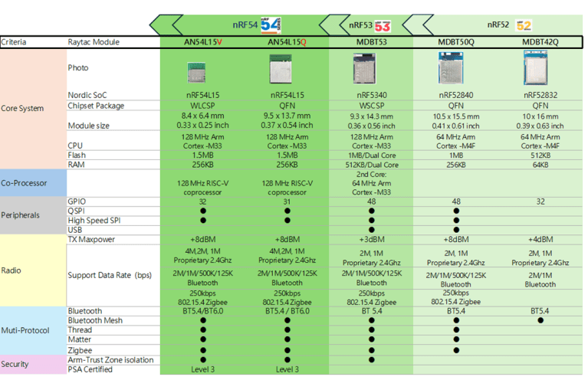This screenshot has height=380, width=588.
Task: Select the MDBT50Q column header
Action: [x=455, y=42]
